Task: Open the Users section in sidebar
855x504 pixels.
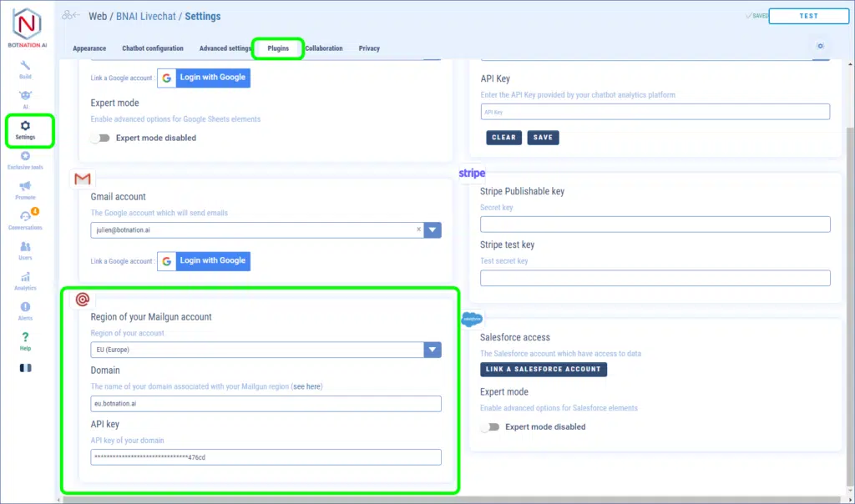Action: click(25, 250)
